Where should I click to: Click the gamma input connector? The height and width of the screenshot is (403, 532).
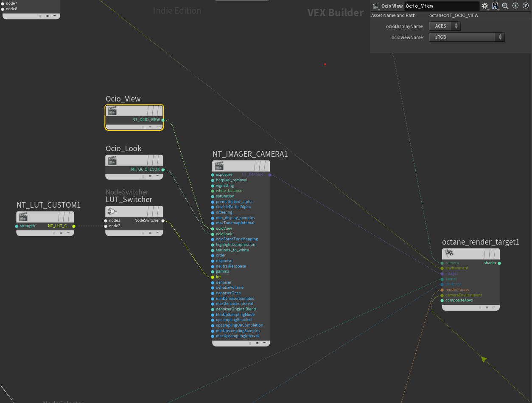[x=213, y=271]
